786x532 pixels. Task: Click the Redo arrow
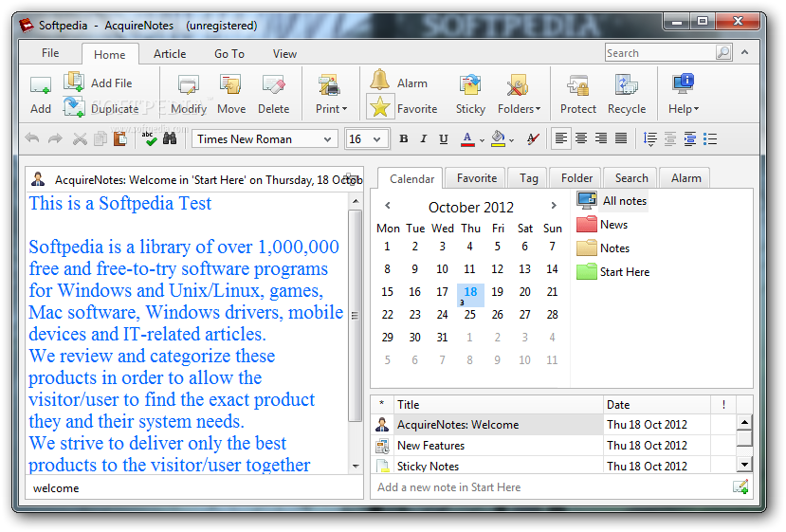pos(55,138)
